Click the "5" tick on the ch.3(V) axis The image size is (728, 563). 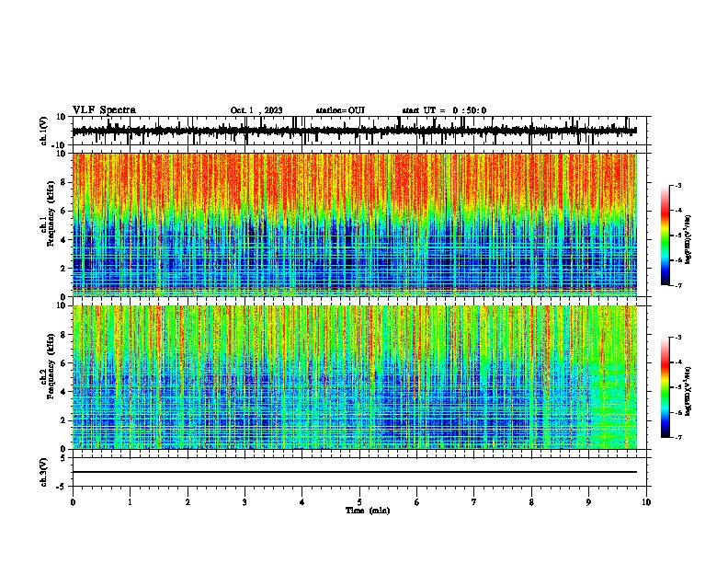63,457
